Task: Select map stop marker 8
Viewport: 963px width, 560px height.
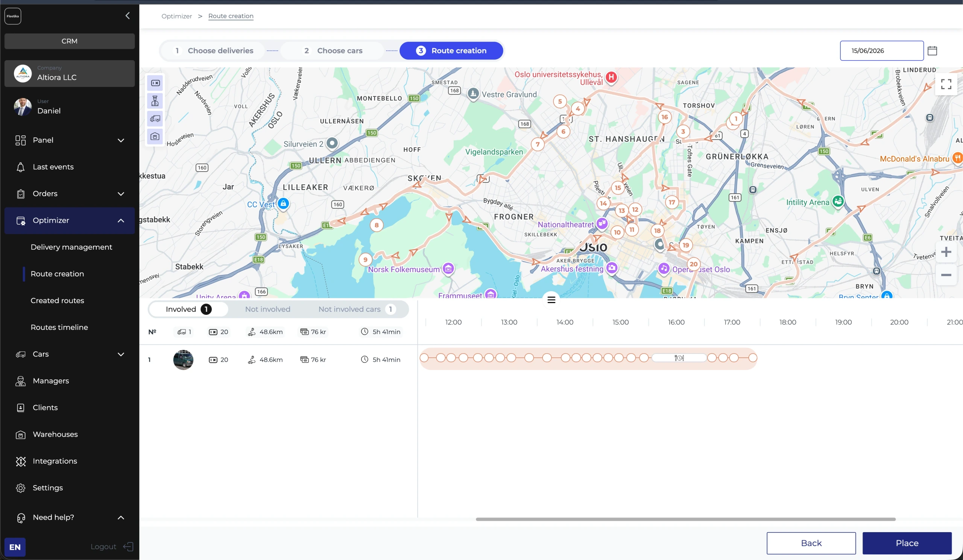Action: tap(377, 225)
